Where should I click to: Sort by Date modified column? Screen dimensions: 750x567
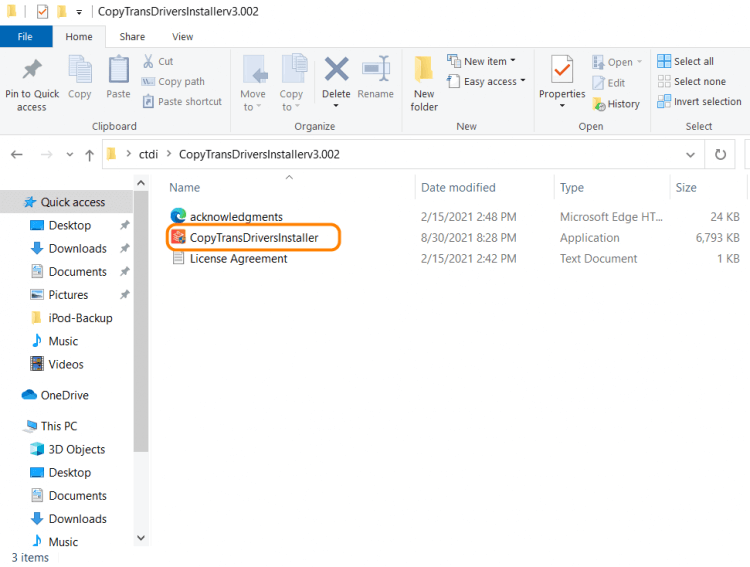click(x=458, y=188)
